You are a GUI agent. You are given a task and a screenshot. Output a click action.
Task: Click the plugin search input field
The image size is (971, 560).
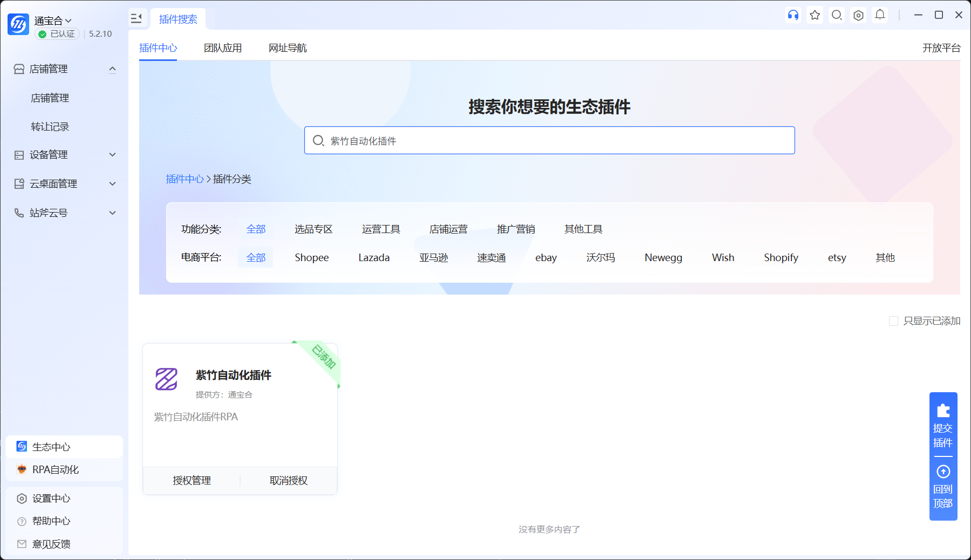point(549,140)
